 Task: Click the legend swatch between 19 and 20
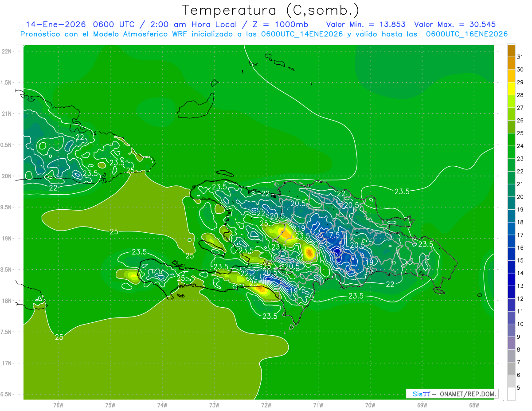tap(511, 204)
